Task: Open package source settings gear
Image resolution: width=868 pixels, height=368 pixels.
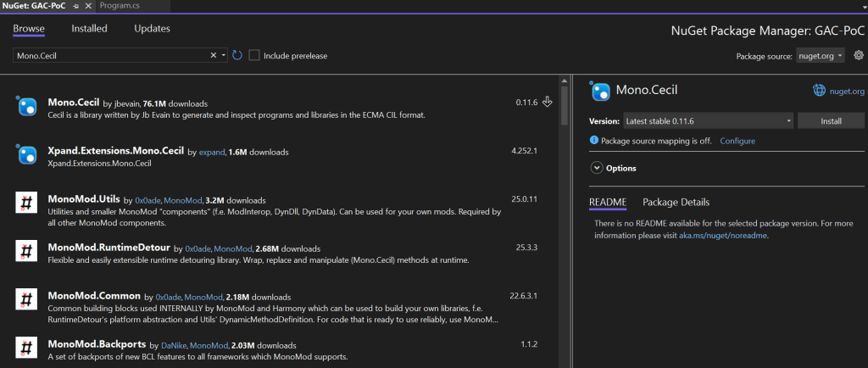Action: coord(858,56)
